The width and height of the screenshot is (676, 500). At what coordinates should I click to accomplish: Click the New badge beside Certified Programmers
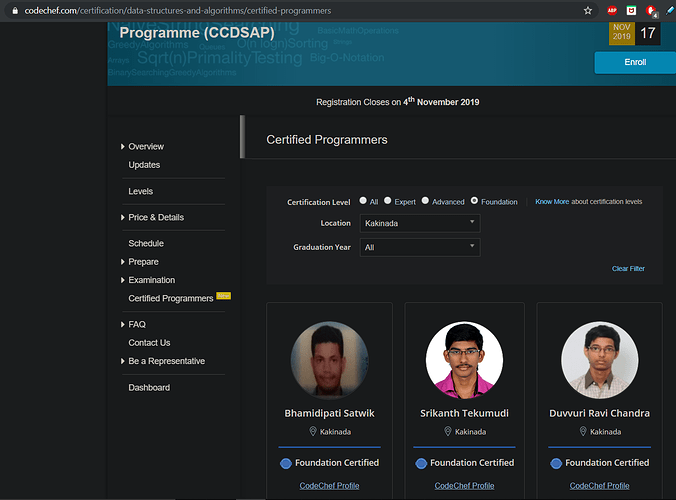point(223,296)
